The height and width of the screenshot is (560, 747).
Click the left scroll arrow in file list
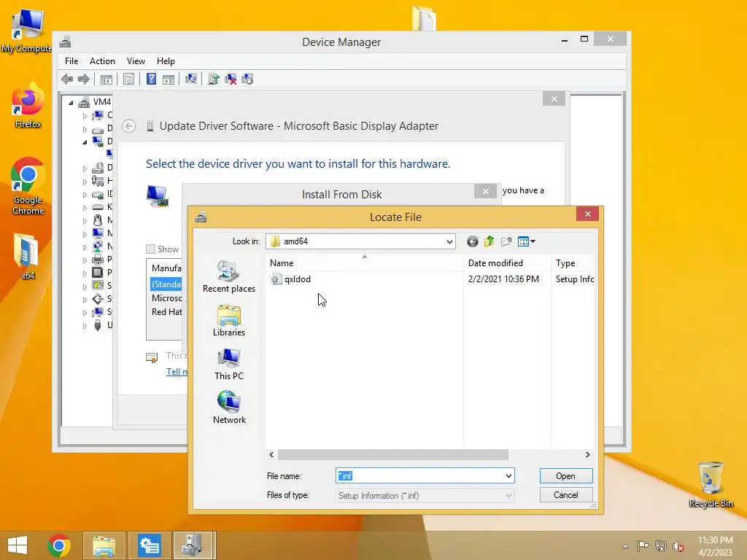[x=271, y=455]
